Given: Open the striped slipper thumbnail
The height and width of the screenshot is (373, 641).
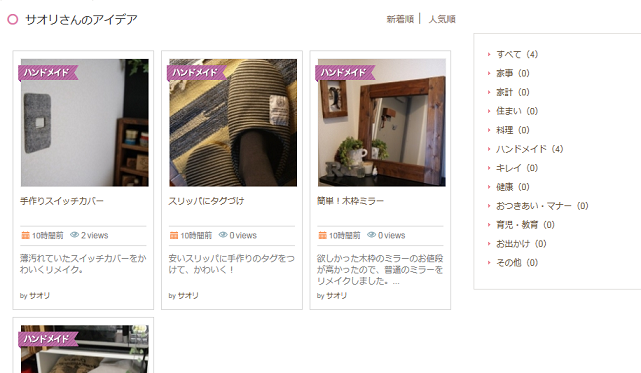Looking at the screenshot, I should pyautogui.click(x=233, y=123).
